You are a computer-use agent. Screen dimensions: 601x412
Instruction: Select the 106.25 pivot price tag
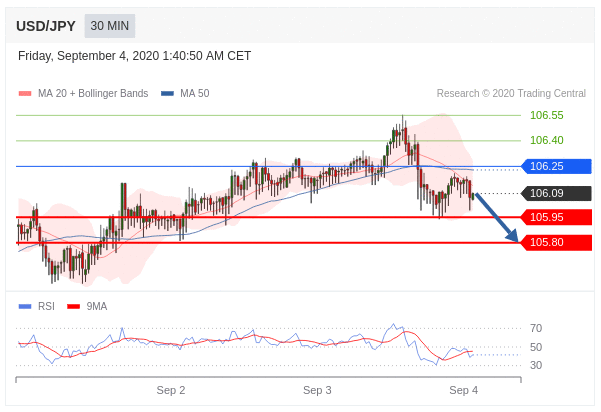click(557, 166)
